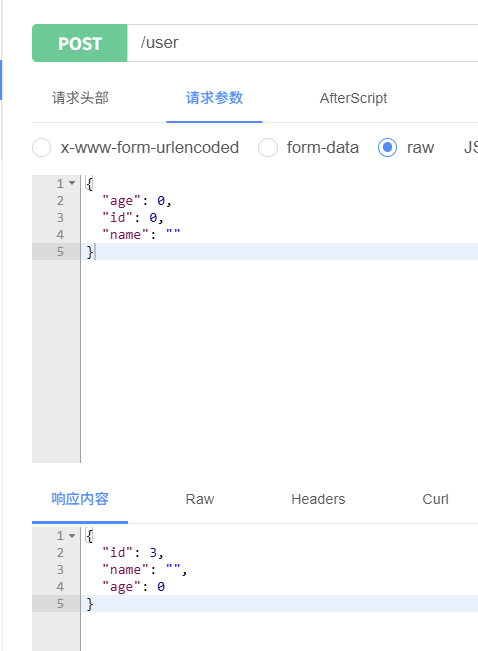Click the "id": 3, line in response

coord(133,553)
